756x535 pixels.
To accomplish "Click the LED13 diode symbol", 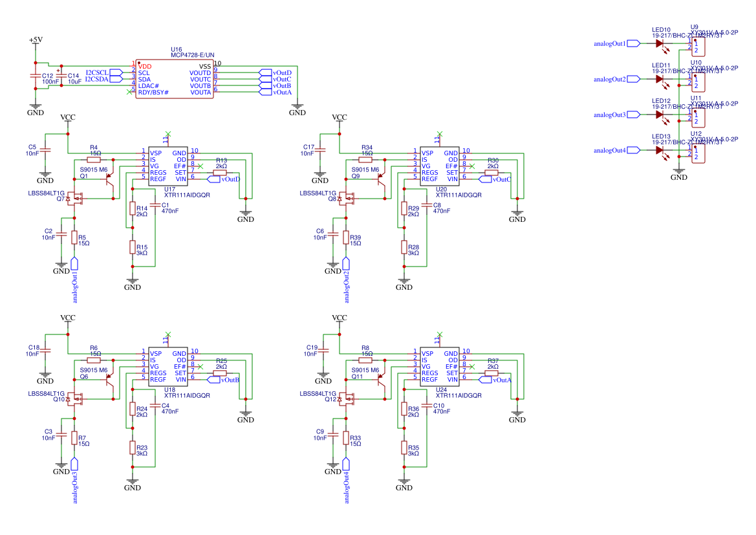I will [660, 150].
